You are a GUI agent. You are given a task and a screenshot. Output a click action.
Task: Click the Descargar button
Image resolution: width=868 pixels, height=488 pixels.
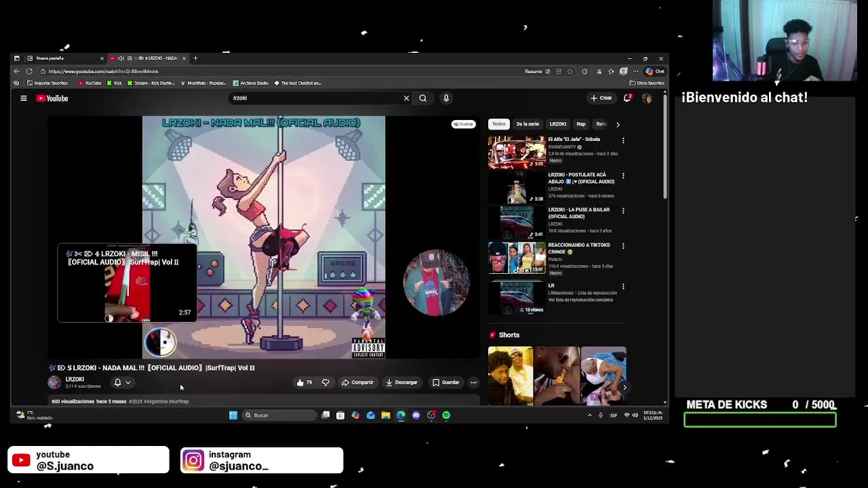[x=401, y=382]
